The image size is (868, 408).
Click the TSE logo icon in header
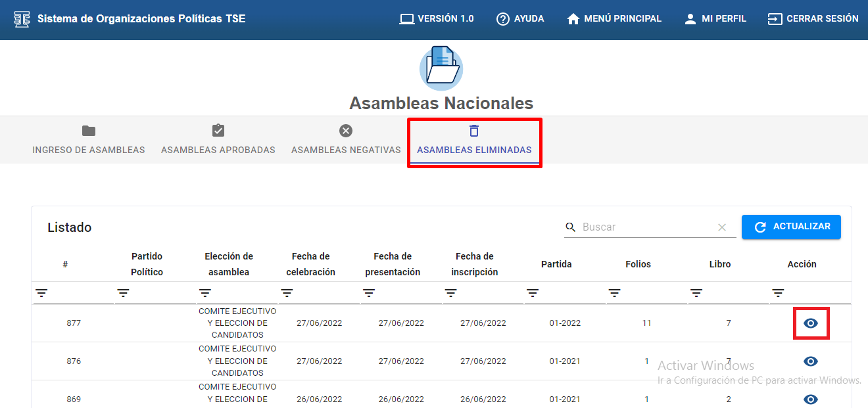[x=22, y=18]
